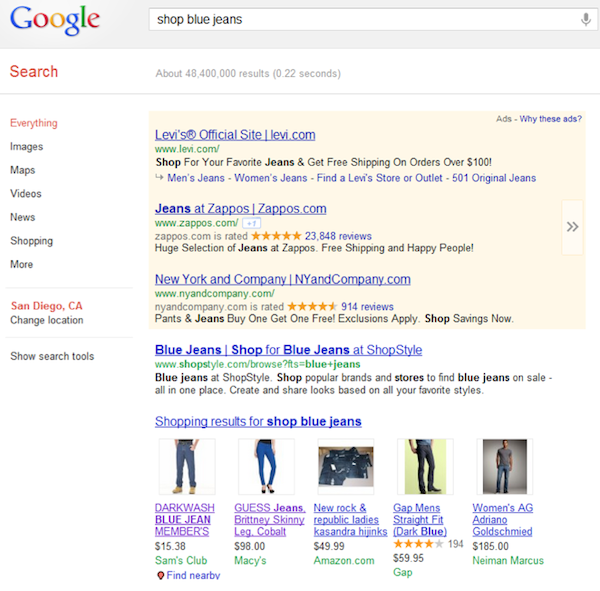Click the zappos.com five-star rating
Screen dimensions: 600x591
coord(276,236)
